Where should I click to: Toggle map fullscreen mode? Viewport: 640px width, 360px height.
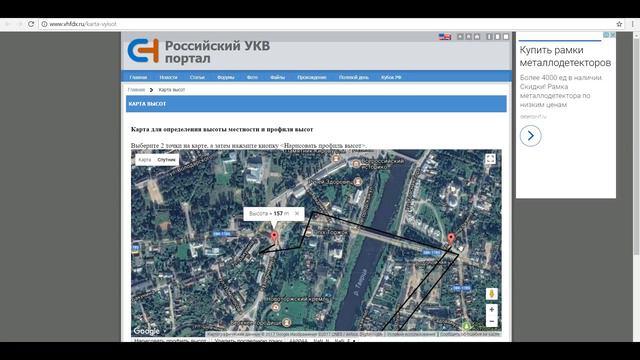coord(490,159)
